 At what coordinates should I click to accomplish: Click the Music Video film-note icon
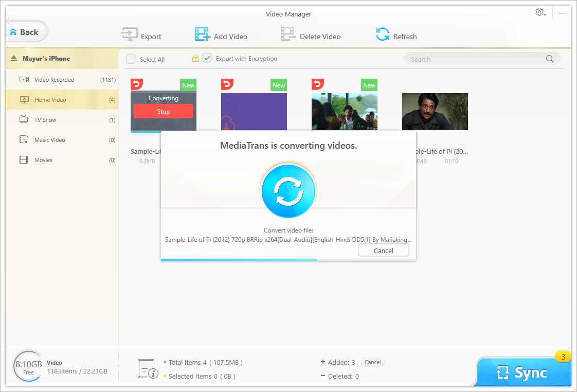(24, 139)
